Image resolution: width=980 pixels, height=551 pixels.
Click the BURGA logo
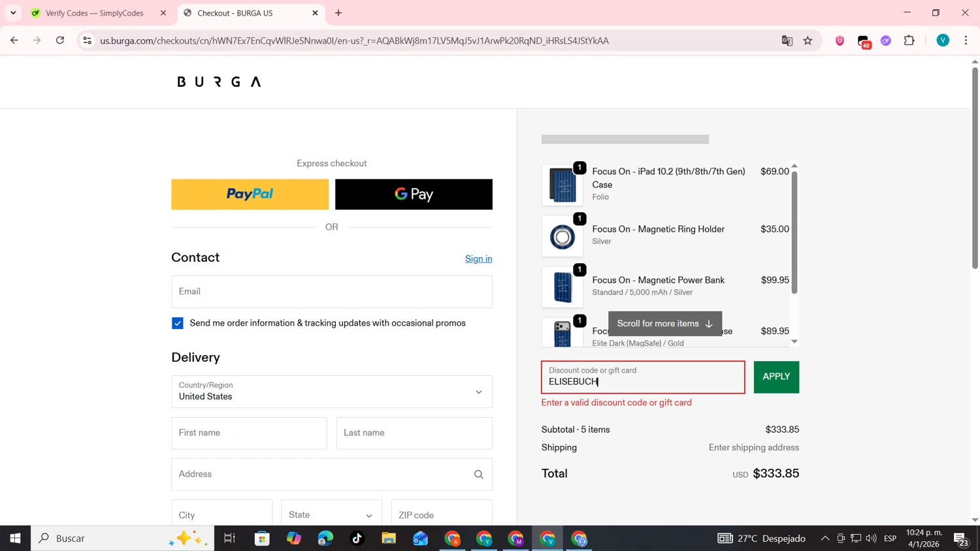[219, 82]
